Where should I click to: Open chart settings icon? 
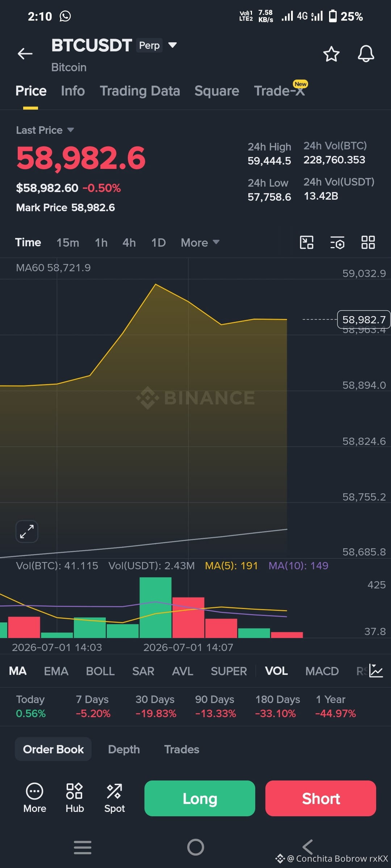click(x=337, y=242)
